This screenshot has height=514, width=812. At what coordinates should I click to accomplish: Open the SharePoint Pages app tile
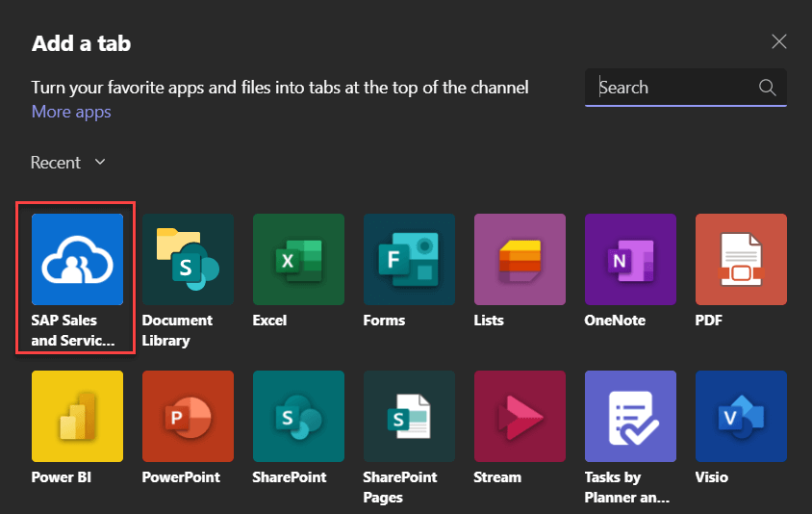tap(409, 416)
